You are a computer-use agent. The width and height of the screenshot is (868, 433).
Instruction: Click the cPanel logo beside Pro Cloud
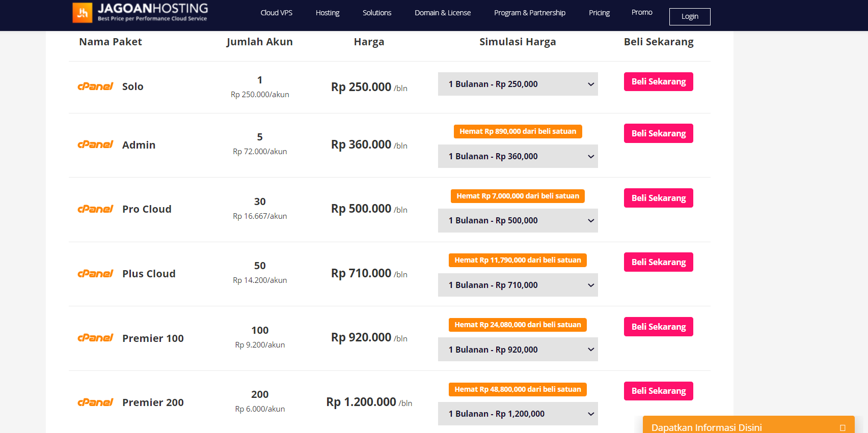click(95, 209)
